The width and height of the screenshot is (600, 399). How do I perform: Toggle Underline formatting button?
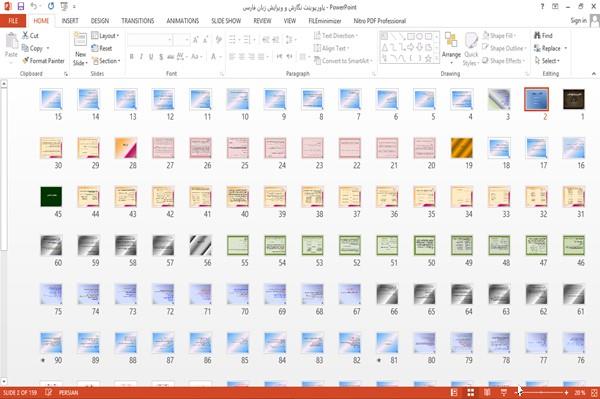151,57
